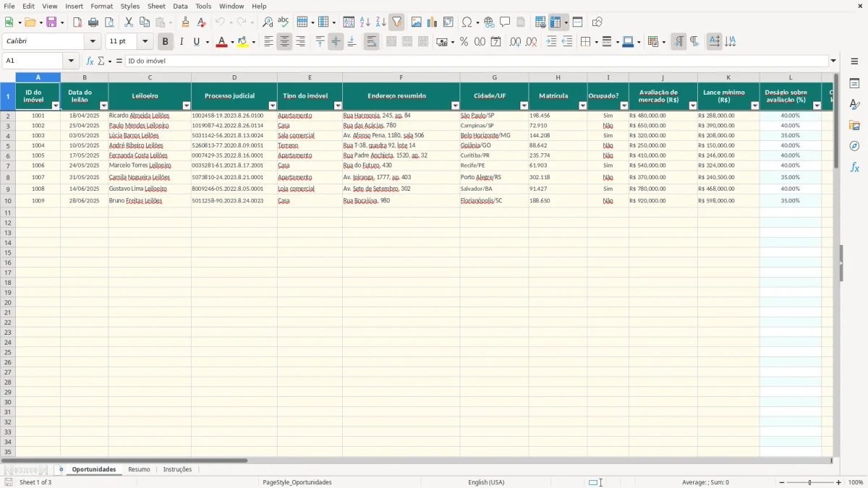Export the sheet as PDF
868x488 pixels.
point(77,22)
